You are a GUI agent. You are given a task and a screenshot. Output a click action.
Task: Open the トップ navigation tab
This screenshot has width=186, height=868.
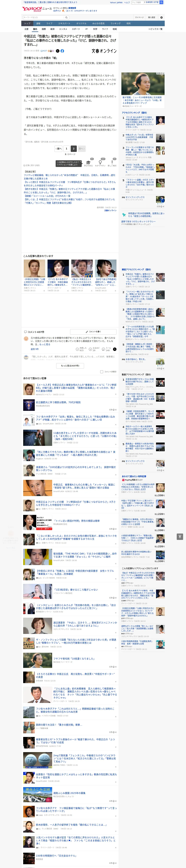pos(27,24)
